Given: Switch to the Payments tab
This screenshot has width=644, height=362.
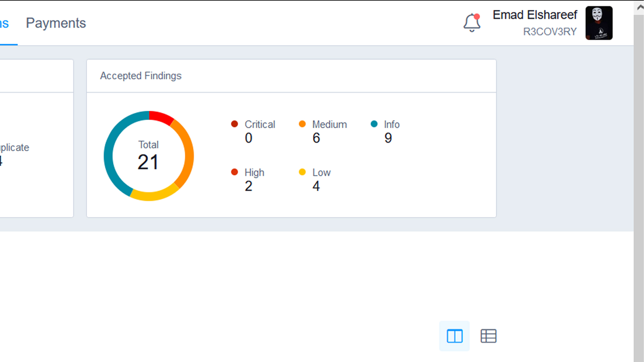Looking at the screenshot, I should pyautogui.click(x=56, y=23).
